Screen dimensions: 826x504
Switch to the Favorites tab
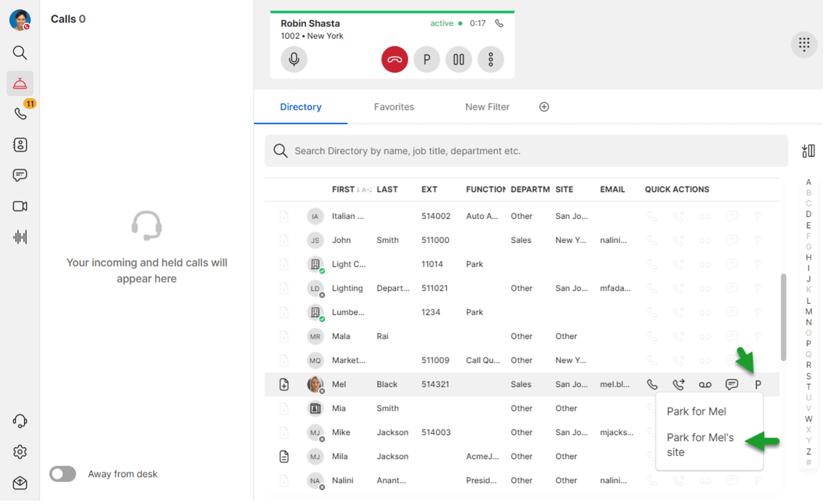pyautogui.click(x=394, y=107)
